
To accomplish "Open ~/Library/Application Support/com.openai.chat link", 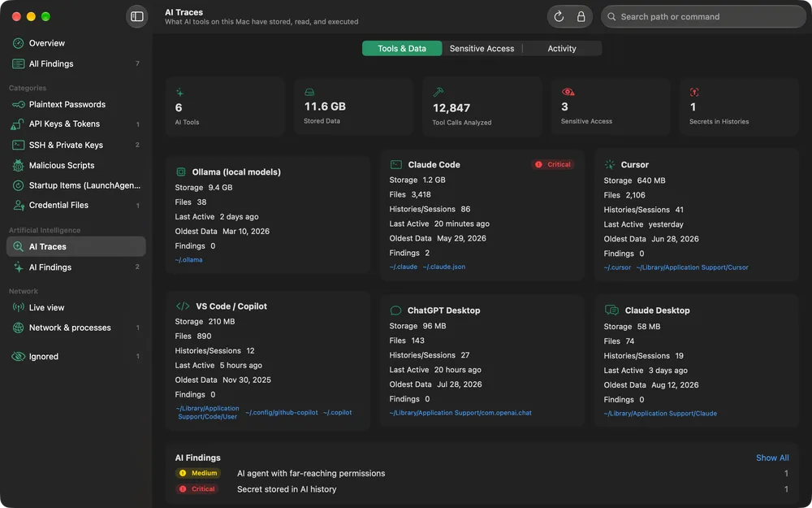I will [x=460, y=413].
